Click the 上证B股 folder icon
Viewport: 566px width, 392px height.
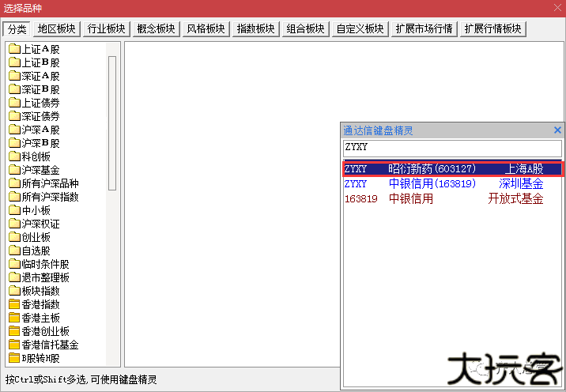tap(14, 62)
